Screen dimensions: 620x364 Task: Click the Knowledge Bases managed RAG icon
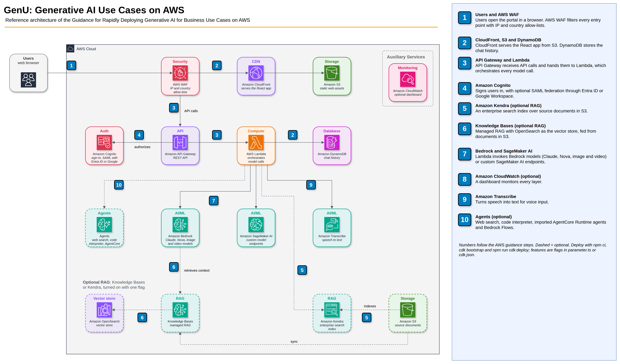180,310
